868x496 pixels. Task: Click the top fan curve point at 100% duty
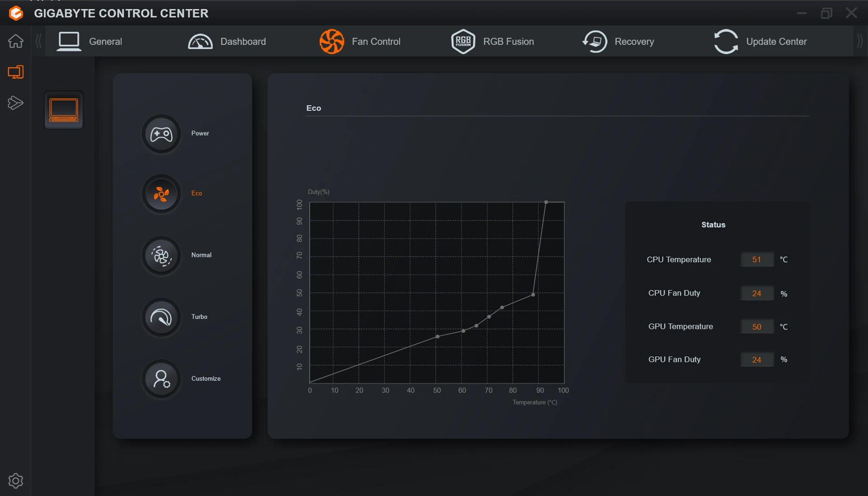click(x=546, y=202)
